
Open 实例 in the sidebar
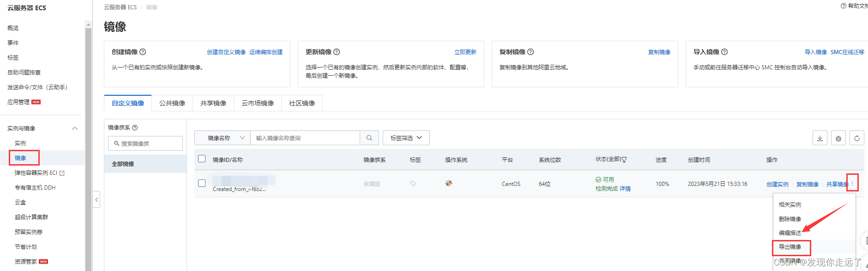click(20, 143)
